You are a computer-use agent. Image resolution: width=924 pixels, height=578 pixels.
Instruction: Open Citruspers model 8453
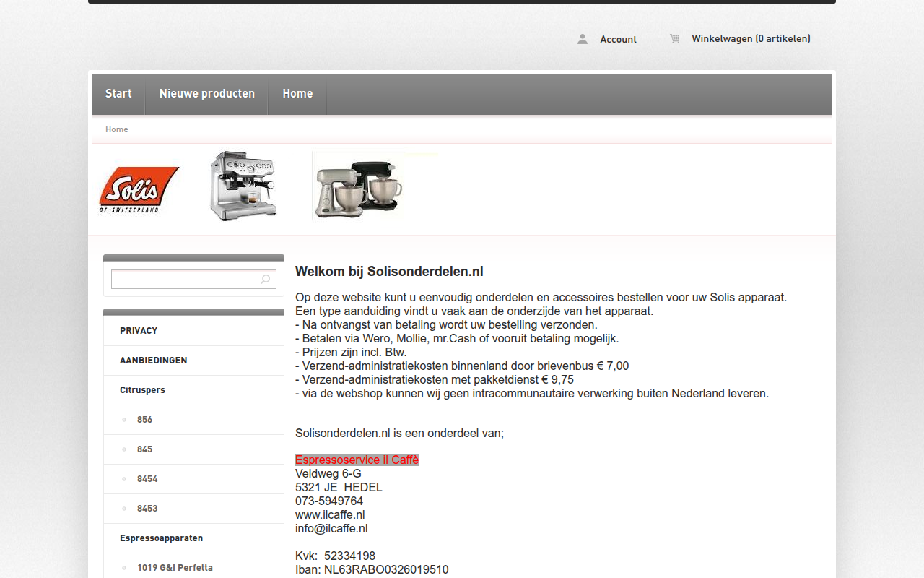click(193, 509)
